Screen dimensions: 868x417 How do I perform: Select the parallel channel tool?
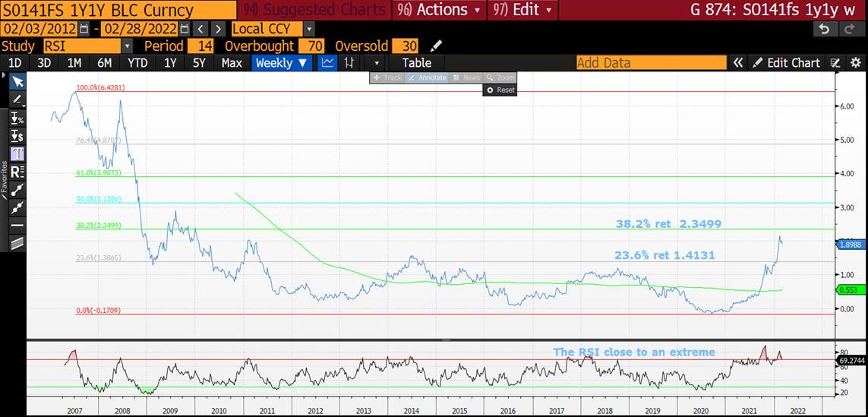(x=17, y=242)
